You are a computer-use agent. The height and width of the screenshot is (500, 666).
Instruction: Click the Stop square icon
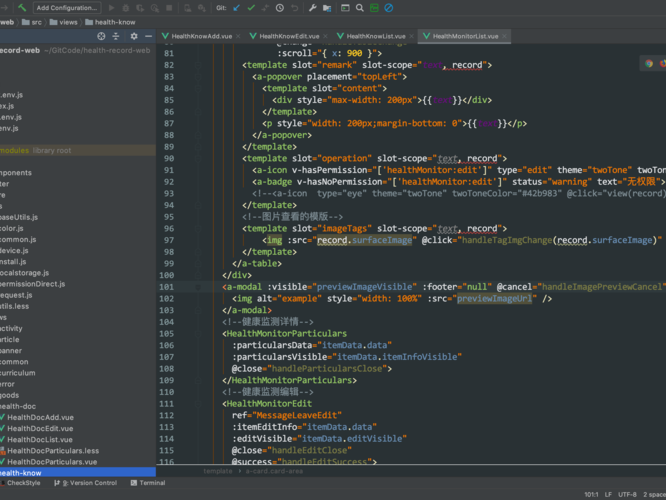[x=169, y=8]
